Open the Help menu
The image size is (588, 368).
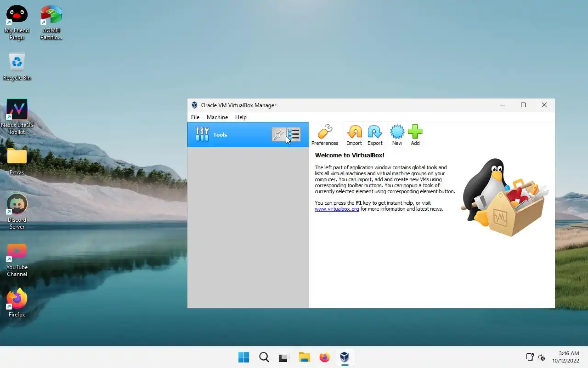[x=241, y=117]
